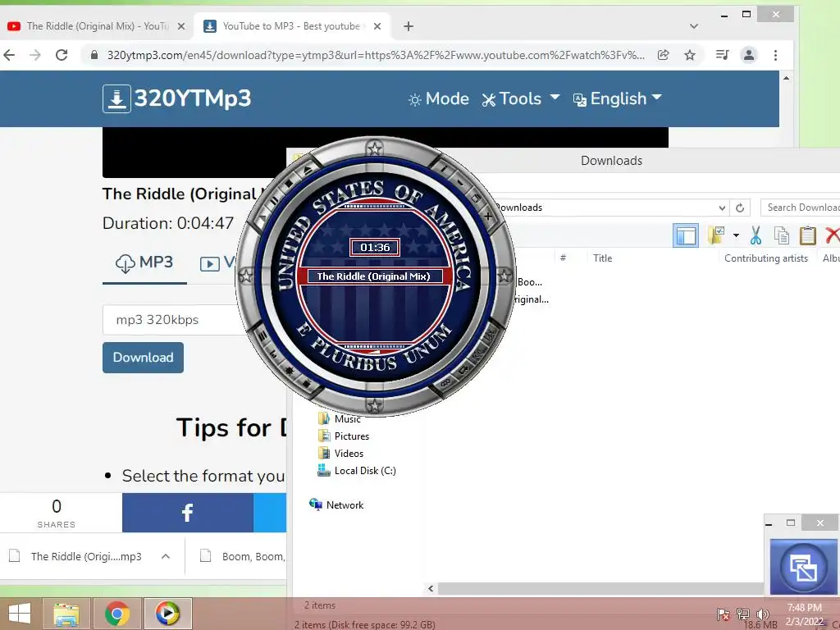Click the blue switch-window thumbnail icon
Image resolution: width=840 pixels, height=630 pixels.
click(803, 567)
